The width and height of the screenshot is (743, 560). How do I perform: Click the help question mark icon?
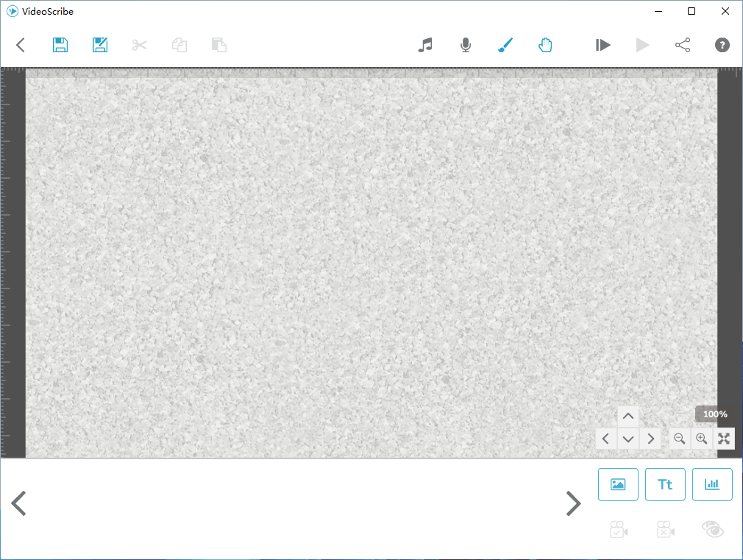(722, 45)
